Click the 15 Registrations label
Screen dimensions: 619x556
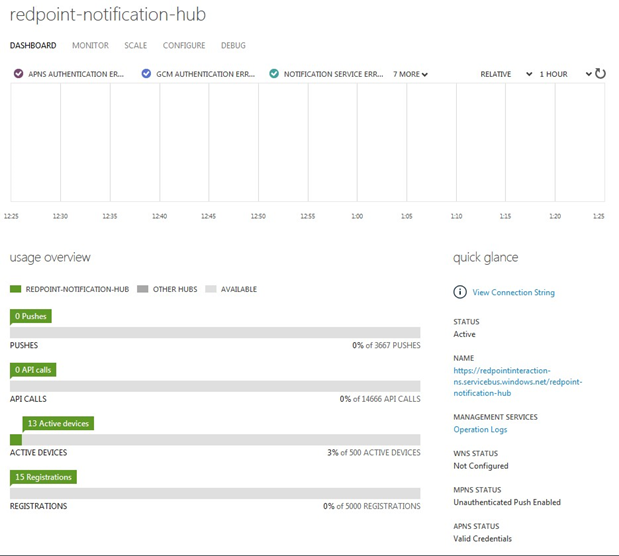click(43, 477)
